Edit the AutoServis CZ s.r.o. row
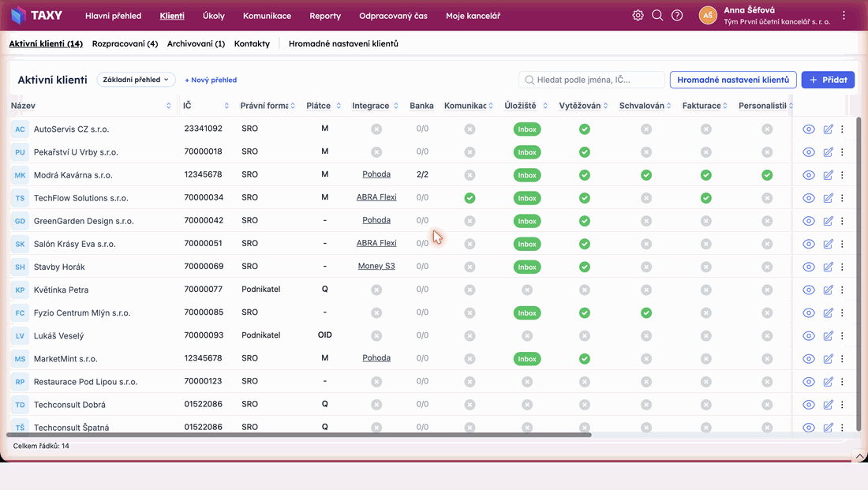 [x=828, y=129]
